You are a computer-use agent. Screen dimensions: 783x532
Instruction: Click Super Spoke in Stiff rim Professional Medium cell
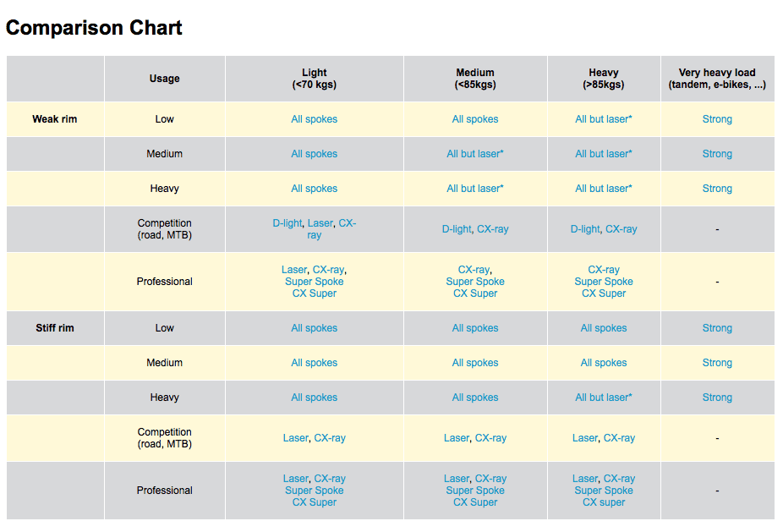pyautogui.click(x=475, y=491)
